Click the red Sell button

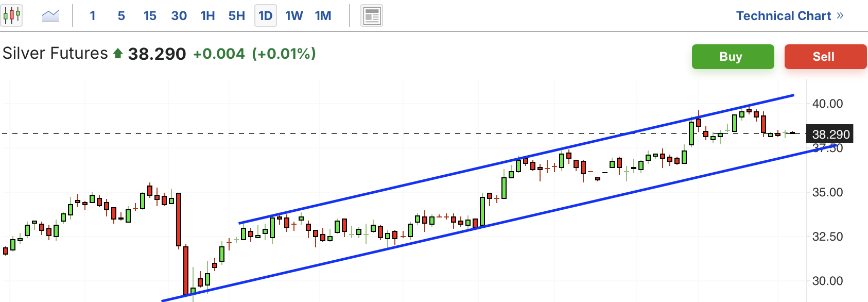point(825,57)
